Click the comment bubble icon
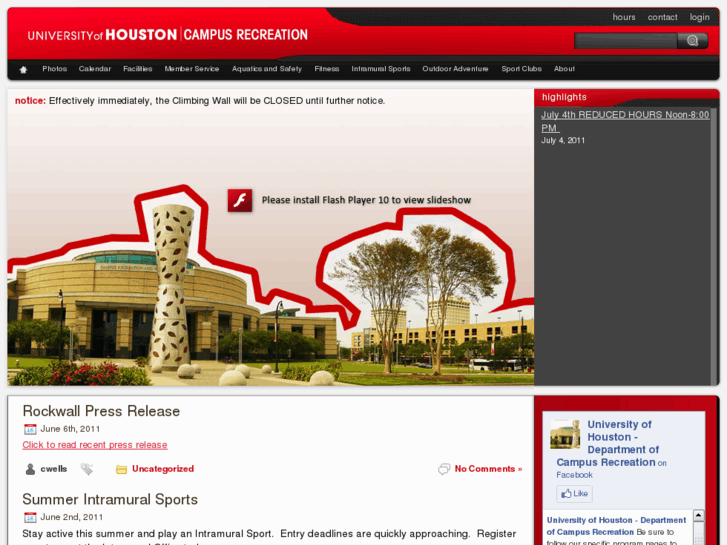Viewport: 727px width, 545px height. point(444,469)
